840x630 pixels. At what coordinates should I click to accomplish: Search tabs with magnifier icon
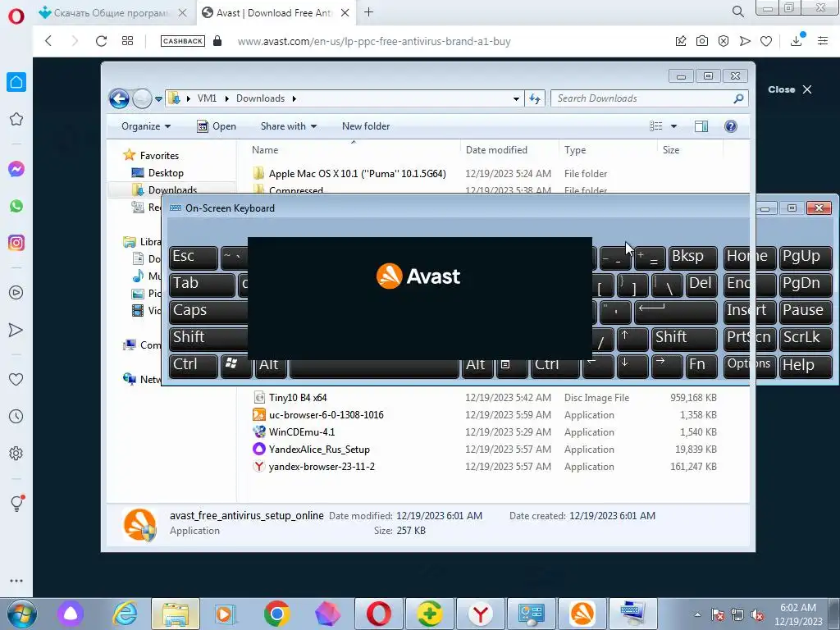[x=737, y=11]
